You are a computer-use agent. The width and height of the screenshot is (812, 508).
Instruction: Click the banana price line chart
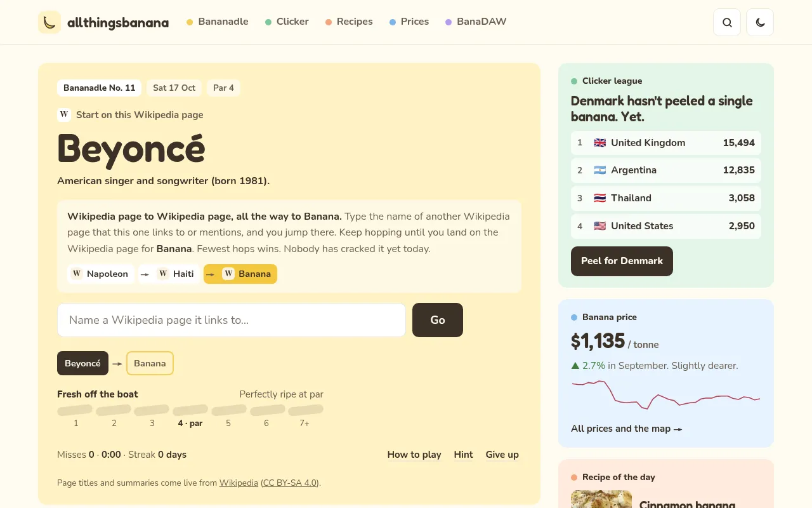click(x=666, y=395)
